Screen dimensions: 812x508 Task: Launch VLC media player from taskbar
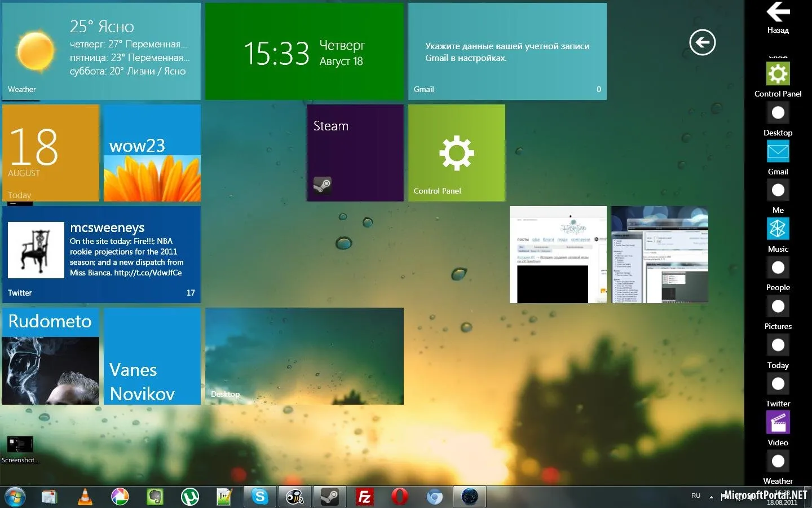click(85, 497)
